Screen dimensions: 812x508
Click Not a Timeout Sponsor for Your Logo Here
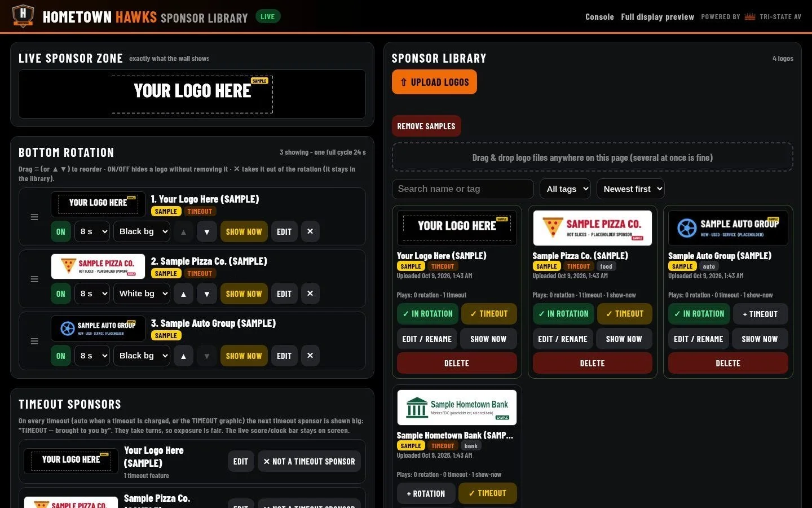coord(309,461)
